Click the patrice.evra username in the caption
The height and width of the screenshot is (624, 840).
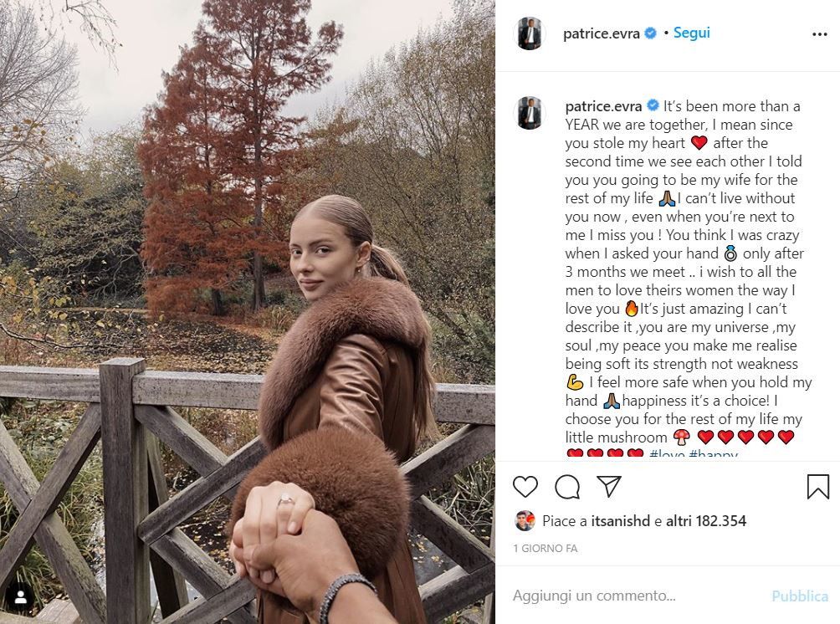click(x=603, y=106)
